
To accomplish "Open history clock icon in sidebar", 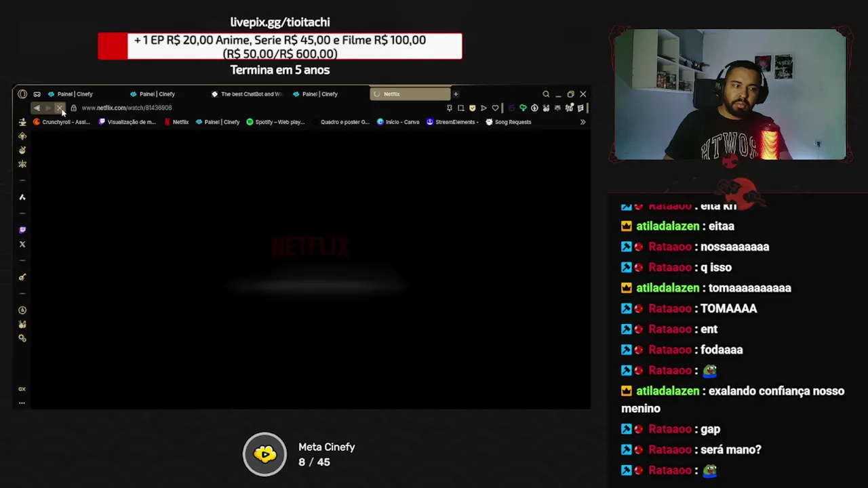I will click(22, 310).
